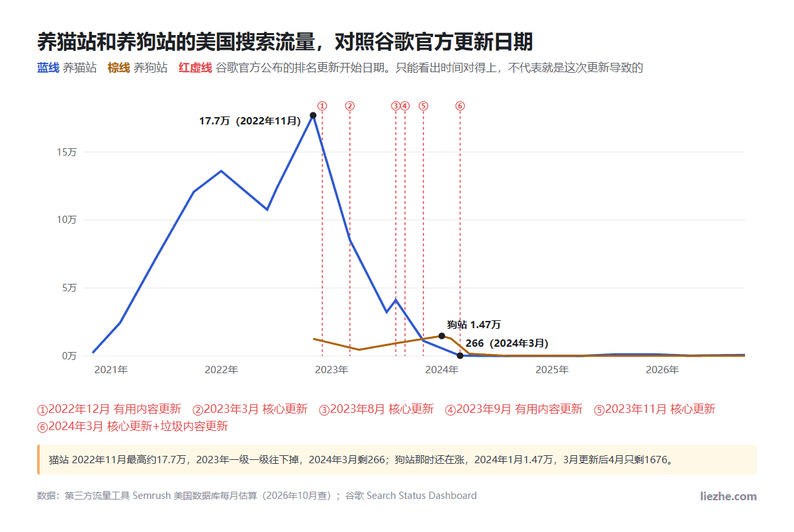Image resolution: width=794 pixels, height=532 pixels.
Task: Click the ③2023年8月 核心更新 note
Action: coord(376,409)
